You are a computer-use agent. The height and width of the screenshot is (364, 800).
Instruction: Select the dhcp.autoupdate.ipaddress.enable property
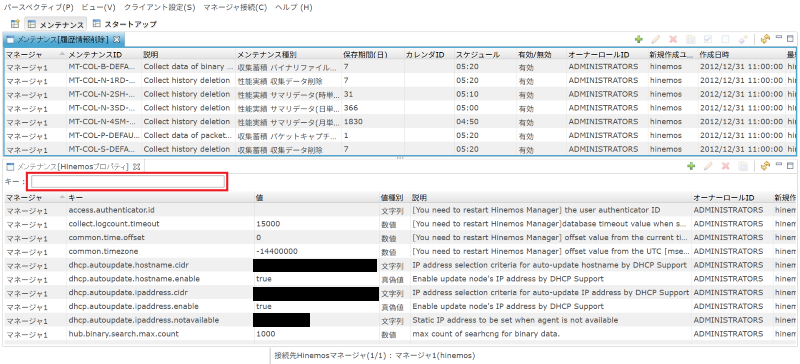399,306
